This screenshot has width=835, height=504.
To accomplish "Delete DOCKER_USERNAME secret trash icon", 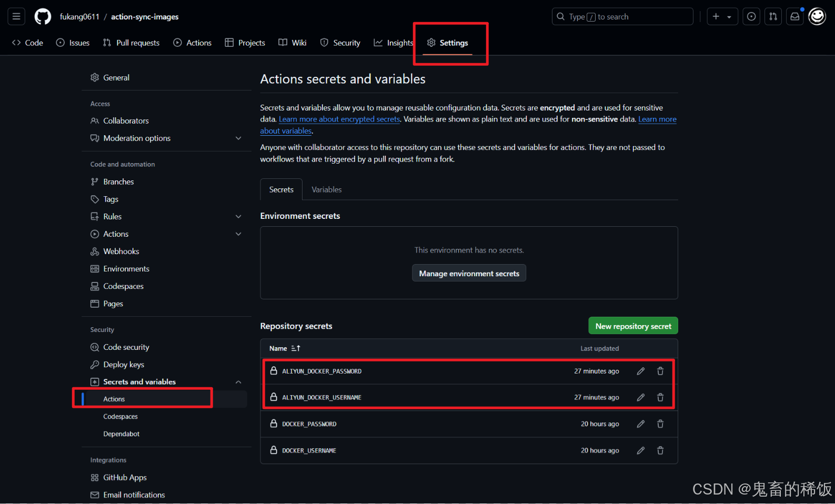I will click(660, 450).
